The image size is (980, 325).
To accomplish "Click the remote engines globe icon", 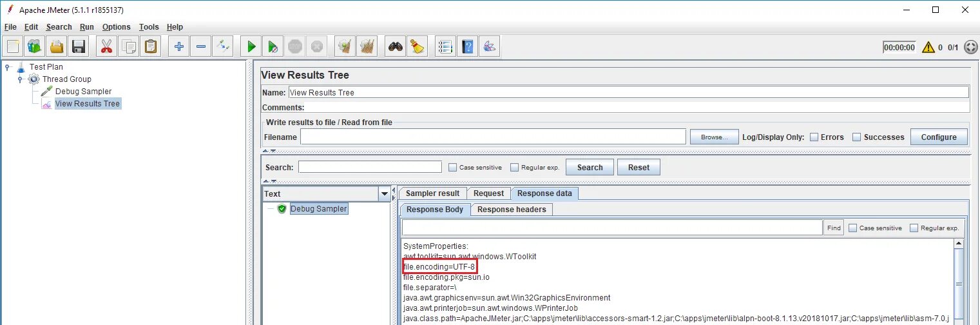I will pyautogui.click(x=971, y=47).
